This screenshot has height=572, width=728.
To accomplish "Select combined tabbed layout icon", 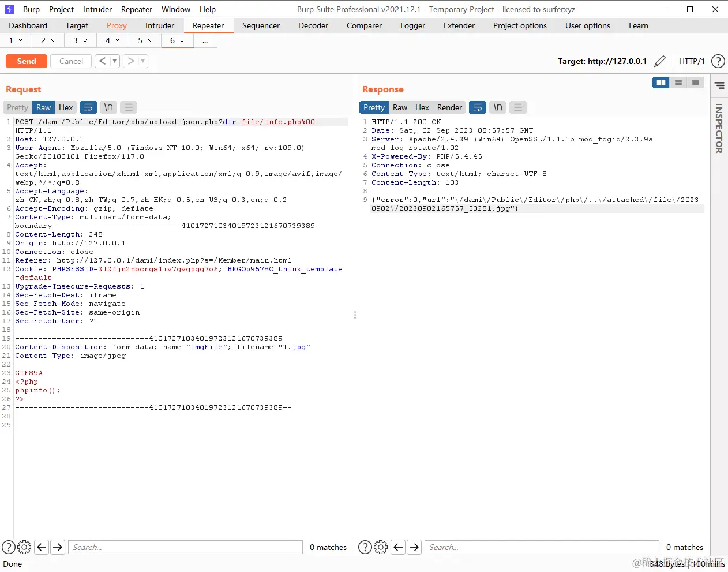I will (696, 83).
